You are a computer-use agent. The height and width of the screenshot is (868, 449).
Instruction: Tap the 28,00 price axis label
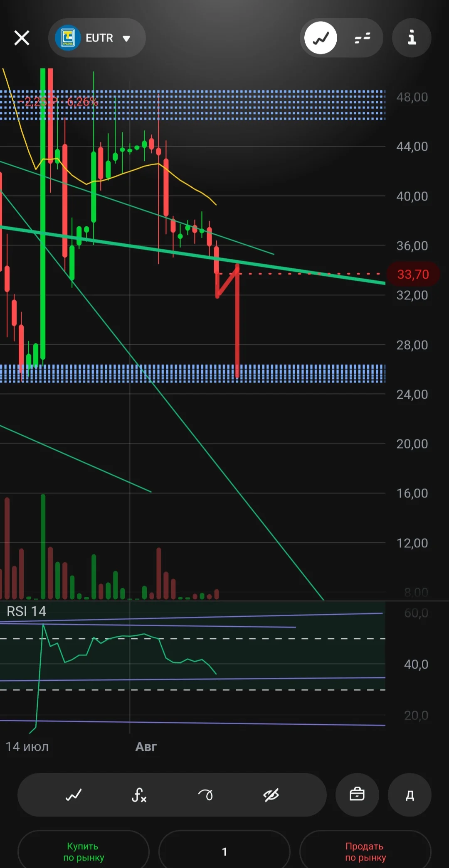pyautogui.click(x=412, y=345)
